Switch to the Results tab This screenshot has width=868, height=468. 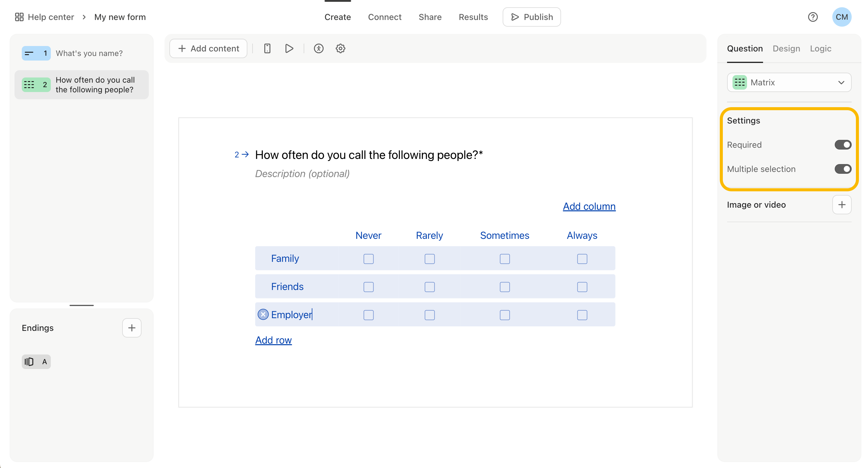pos(473,17)
